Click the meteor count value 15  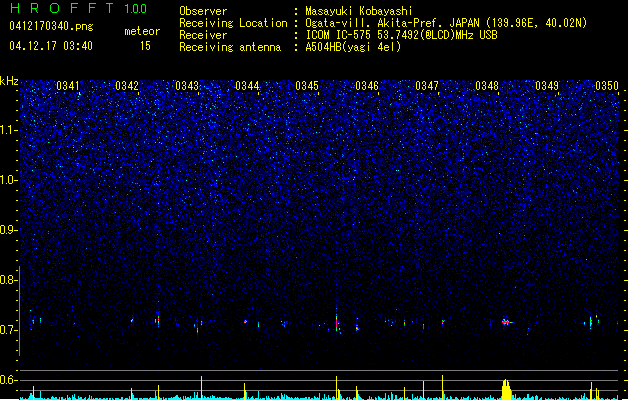click(x=145, y=46)
